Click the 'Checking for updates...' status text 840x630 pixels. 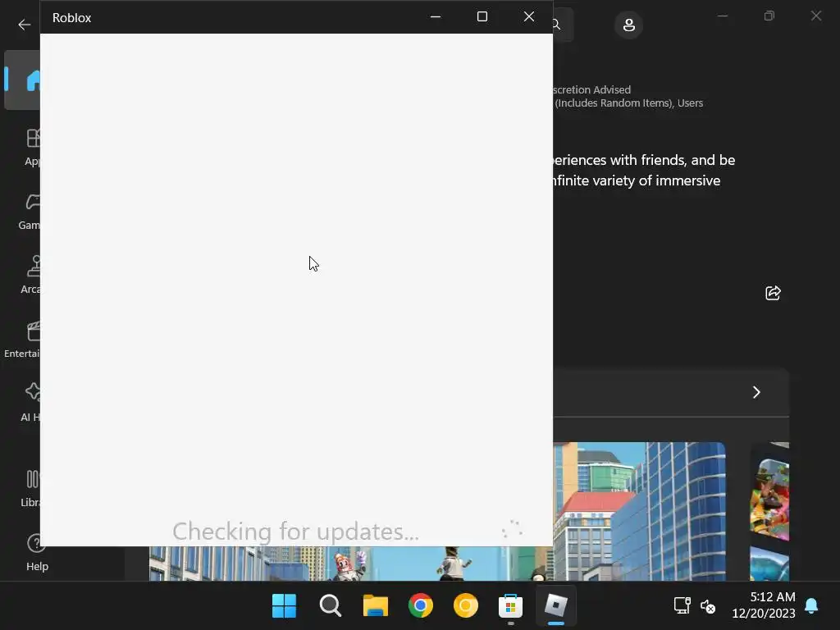[295, 532]
